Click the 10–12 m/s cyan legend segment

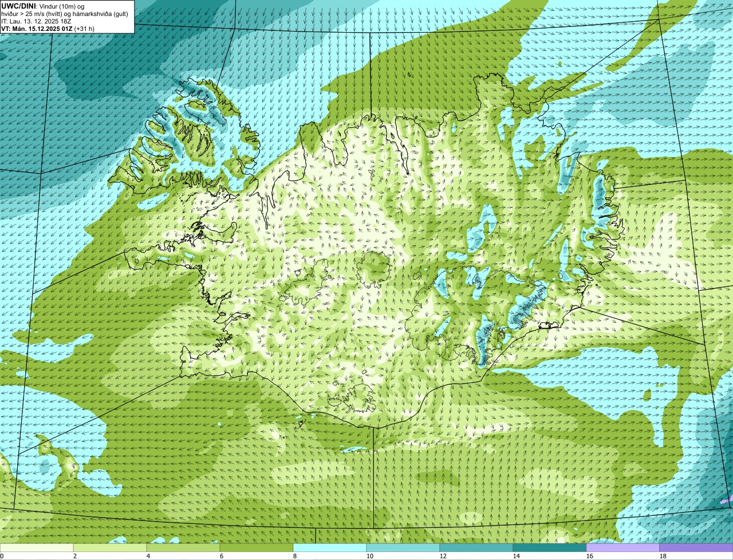pos(403,548)
